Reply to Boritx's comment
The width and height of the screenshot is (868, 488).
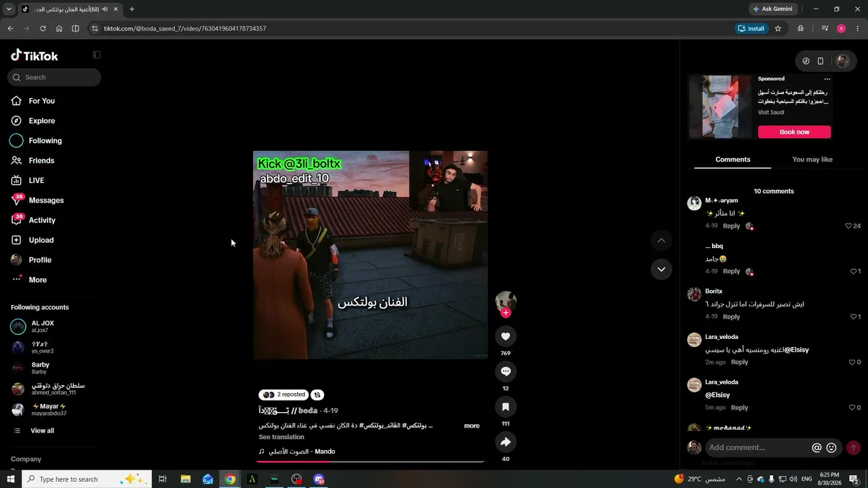point(731,317)
